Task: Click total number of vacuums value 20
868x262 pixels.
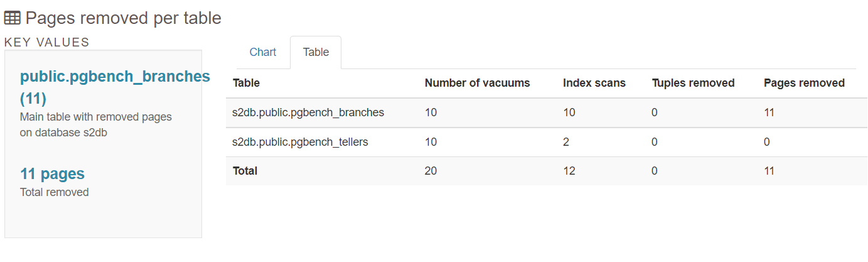Action: 431,171
